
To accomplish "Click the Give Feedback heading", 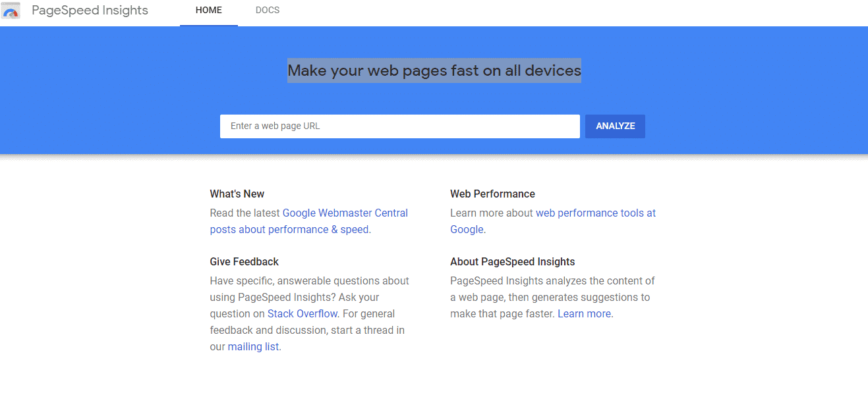I will pyautogui.click(x=245, y=262).
